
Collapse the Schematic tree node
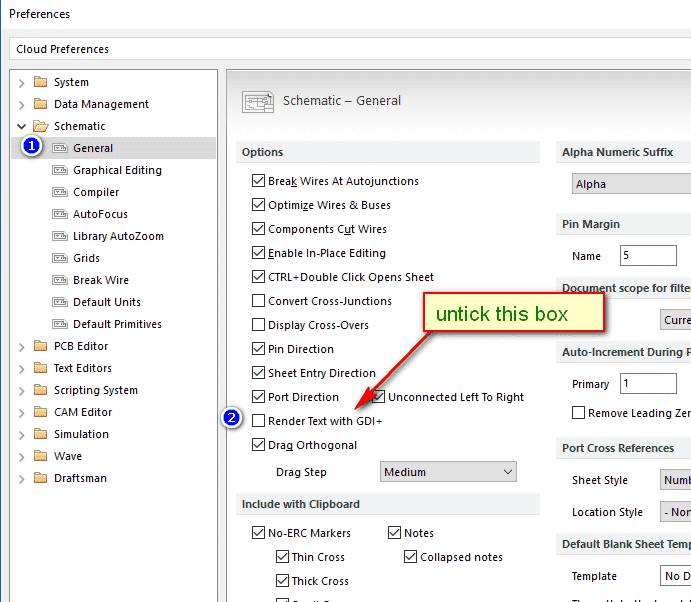[22, 126]
